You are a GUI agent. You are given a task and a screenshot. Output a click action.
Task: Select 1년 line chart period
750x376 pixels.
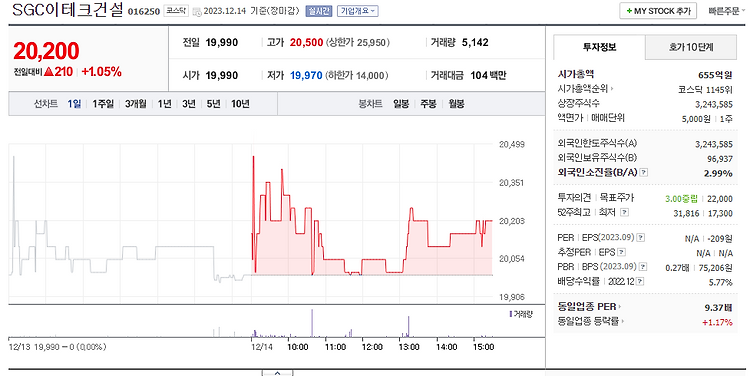[165, 104]
